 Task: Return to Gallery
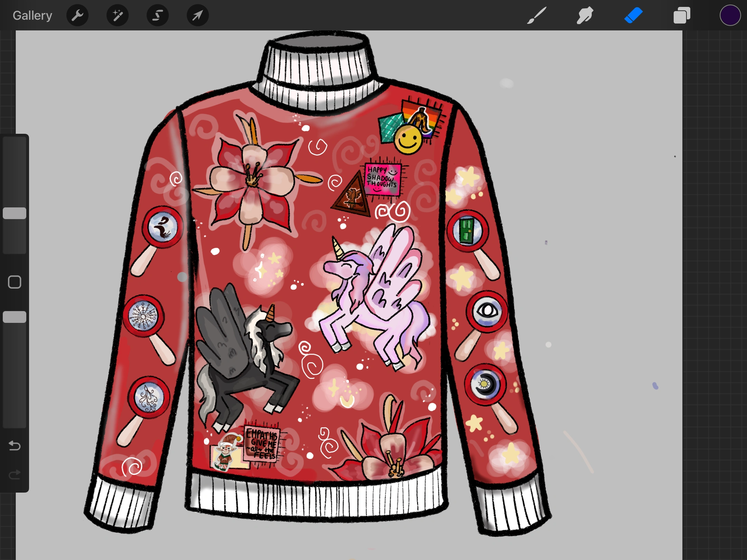tap(32, 15)
